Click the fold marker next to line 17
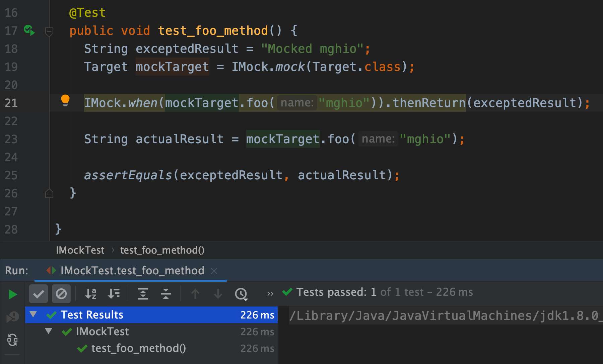 [x=49, y=32]
